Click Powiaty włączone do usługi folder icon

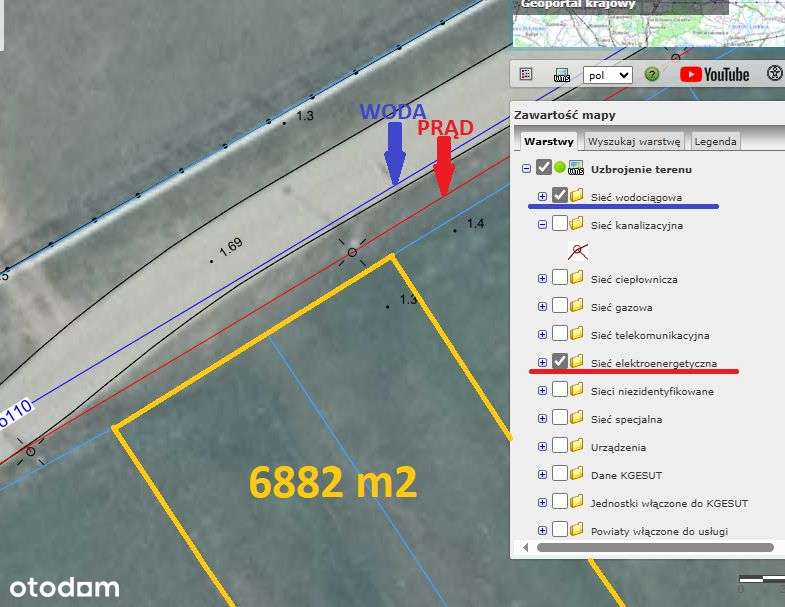[x=576, y=529]
